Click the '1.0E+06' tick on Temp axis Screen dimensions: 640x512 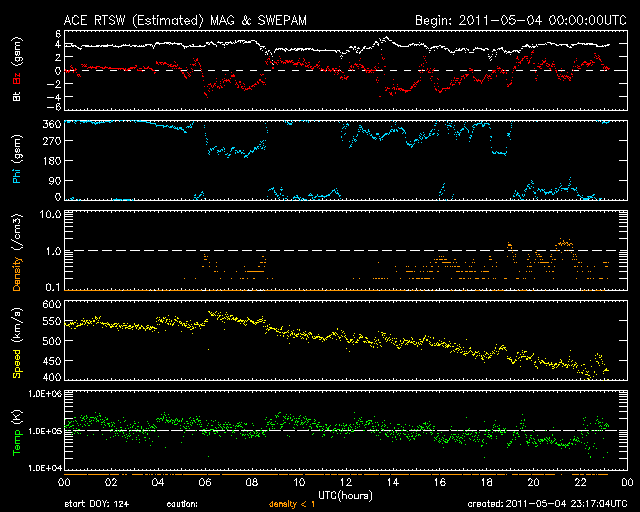(45, 394)
